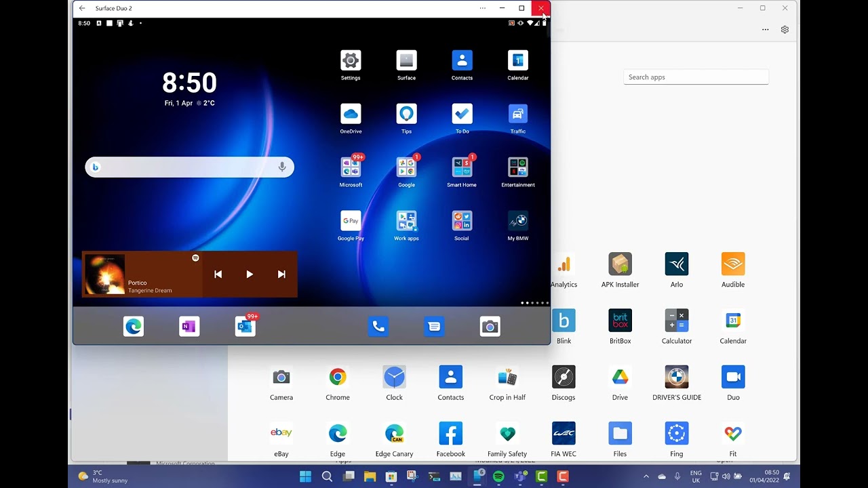868x488 pixels.
Task: Open Messages from the Duo dock
Action: click(434, 327)
